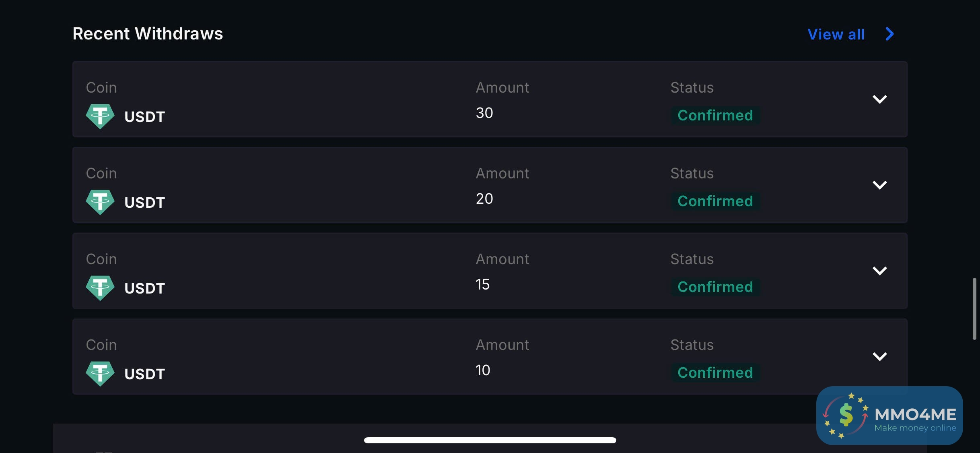This screenshot has width=980, height=453.
Task: Click Tether icon in the 10 USDT row
Action: [x=100, y=374]
